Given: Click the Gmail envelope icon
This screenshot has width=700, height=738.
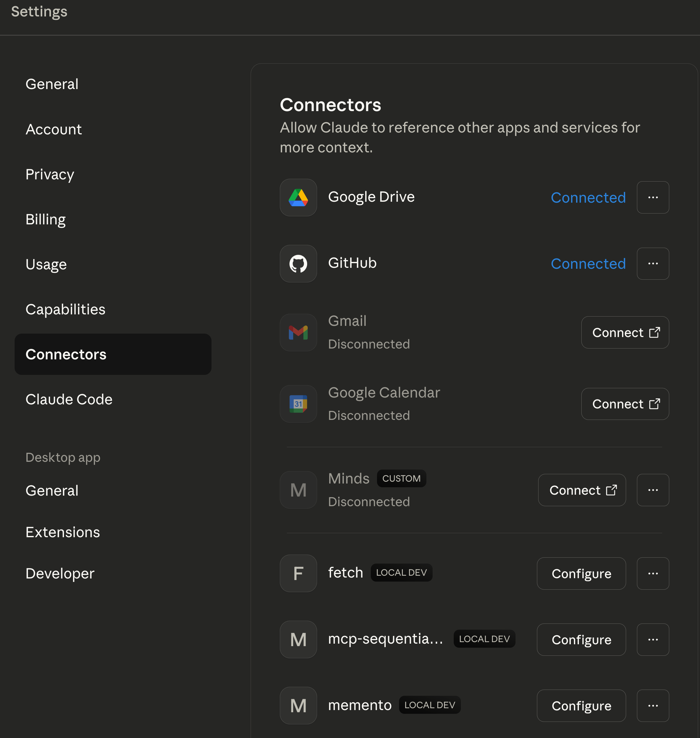Looking at the screenshot, I should point(298,332).
